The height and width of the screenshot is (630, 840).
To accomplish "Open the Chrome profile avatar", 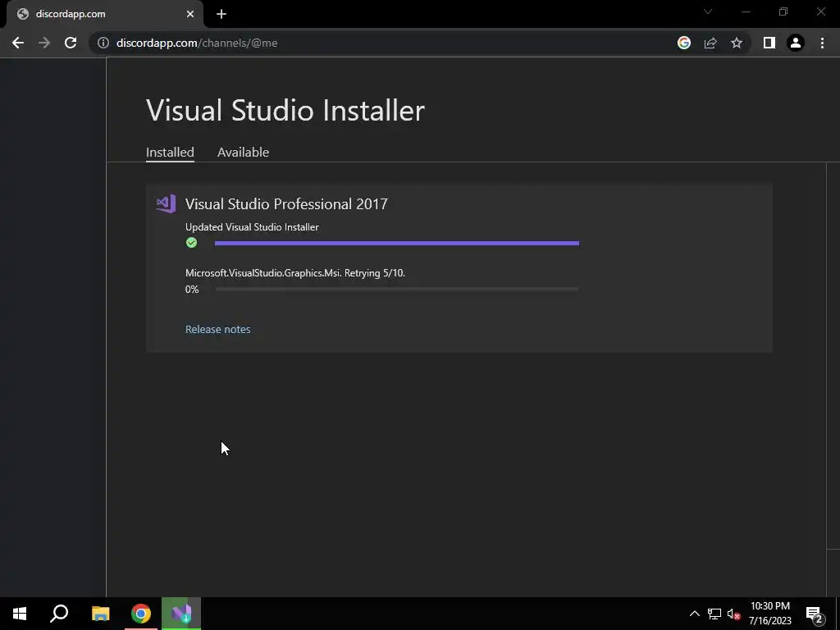I will [x=796, y=43].
